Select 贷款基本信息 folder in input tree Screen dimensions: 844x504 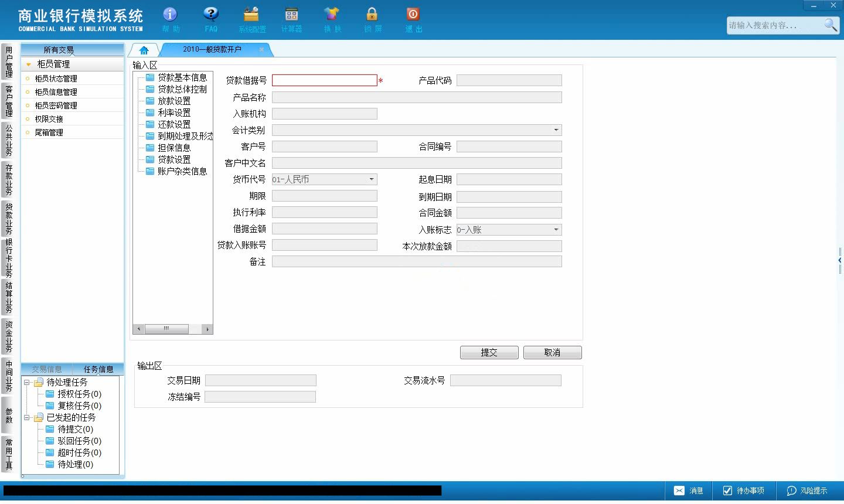[x=177, y=77]
